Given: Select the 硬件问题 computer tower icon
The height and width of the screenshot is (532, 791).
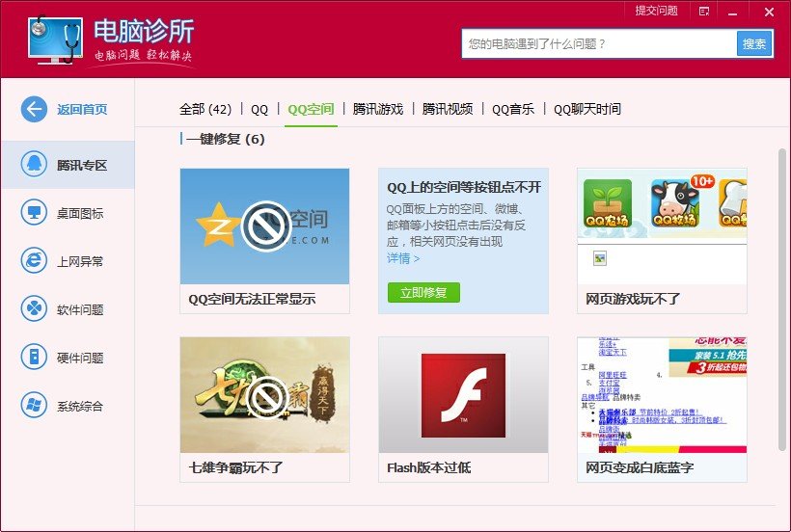Looking at the screenshot, I should point(34,357).
